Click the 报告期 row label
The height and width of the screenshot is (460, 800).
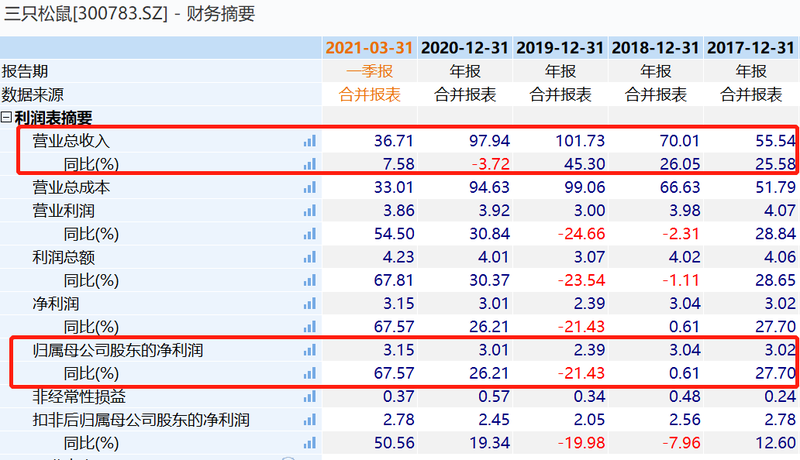pyautogui.click(x=24, y=71)
